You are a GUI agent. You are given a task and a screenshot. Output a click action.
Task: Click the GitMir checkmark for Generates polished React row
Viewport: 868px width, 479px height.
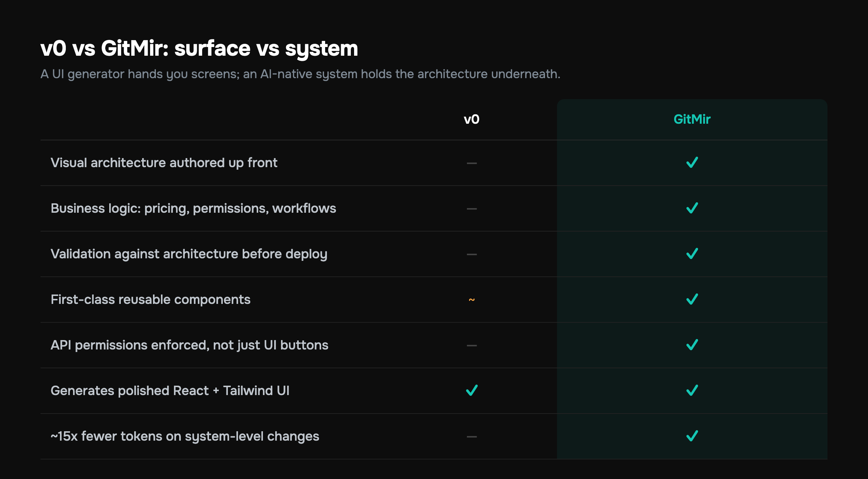[692, 391]
